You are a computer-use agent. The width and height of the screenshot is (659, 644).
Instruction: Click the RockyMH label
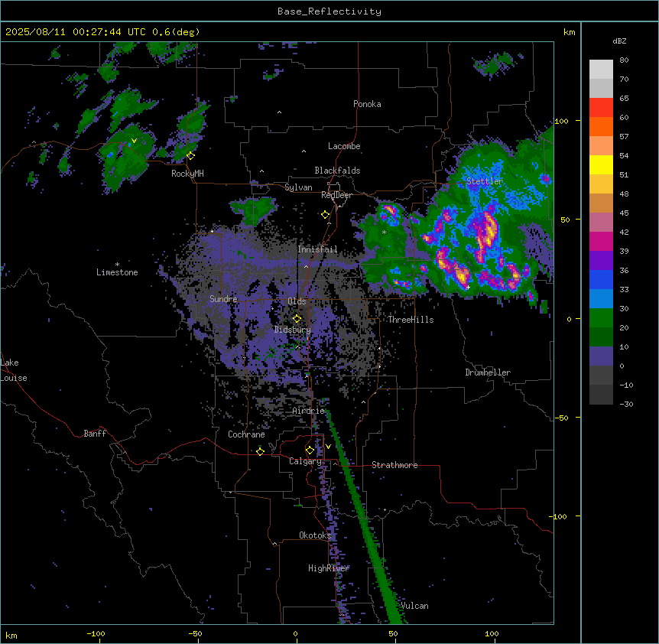(x=187, y=174)
